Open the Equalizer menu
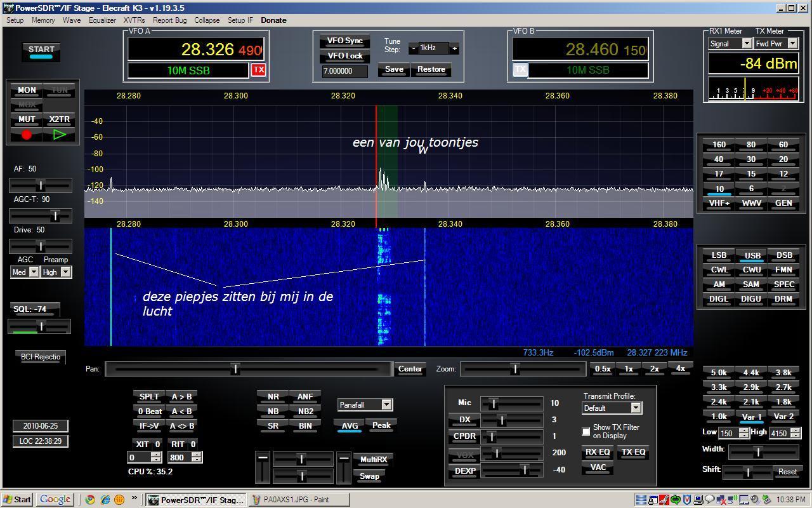This screenshot has width=812, height=508. [x=102, y=20]
